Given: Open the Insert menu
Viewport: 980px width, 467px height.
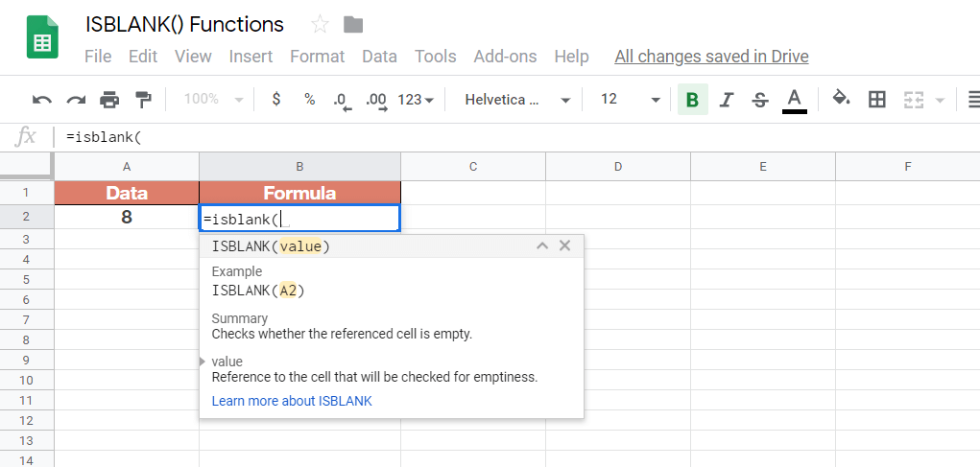Looking at the screenshot, I should coord(251,57).
